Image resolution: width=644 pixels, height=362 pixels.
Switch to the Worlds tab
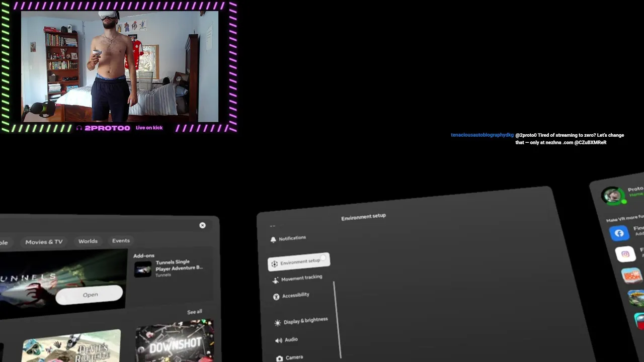click(88, 241)
